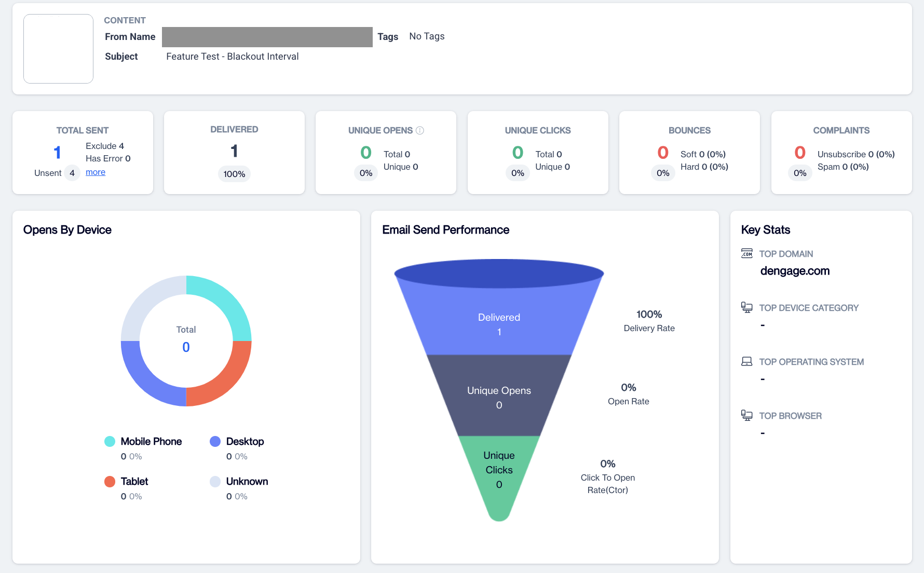This screenshot has height=573, width=924.
Task: Click the 'dengage.com' top domain value
Action: 795,271
